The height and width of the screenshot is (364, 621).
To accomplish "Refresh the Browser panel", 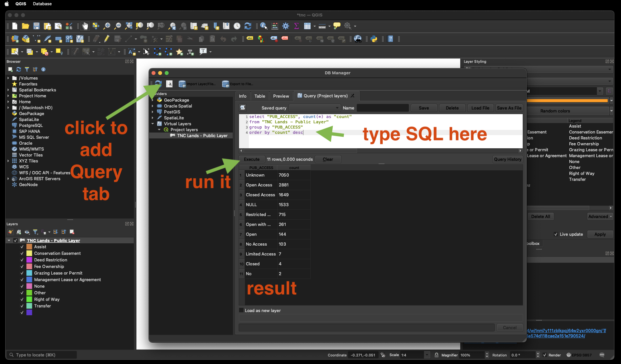I will click(19, 69).
